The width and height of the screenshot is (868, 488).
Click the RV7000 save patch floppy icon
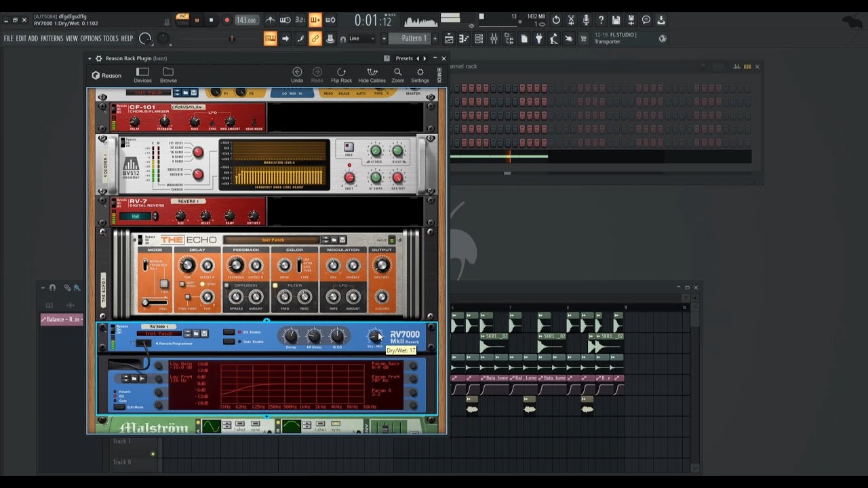pos(204,333)
